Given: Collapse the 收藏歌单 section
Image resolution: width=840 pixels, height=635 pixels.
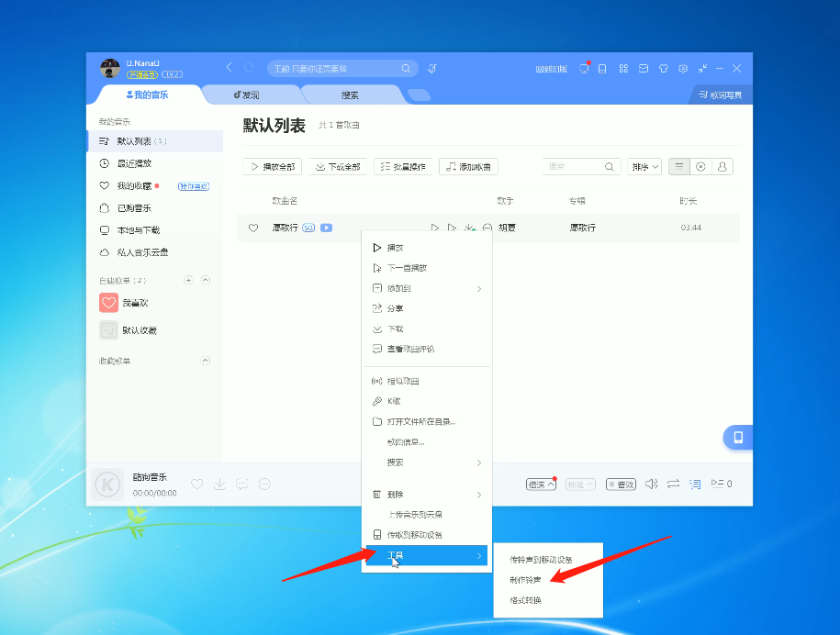Looking at the screenshot, I should coord(205,361).
